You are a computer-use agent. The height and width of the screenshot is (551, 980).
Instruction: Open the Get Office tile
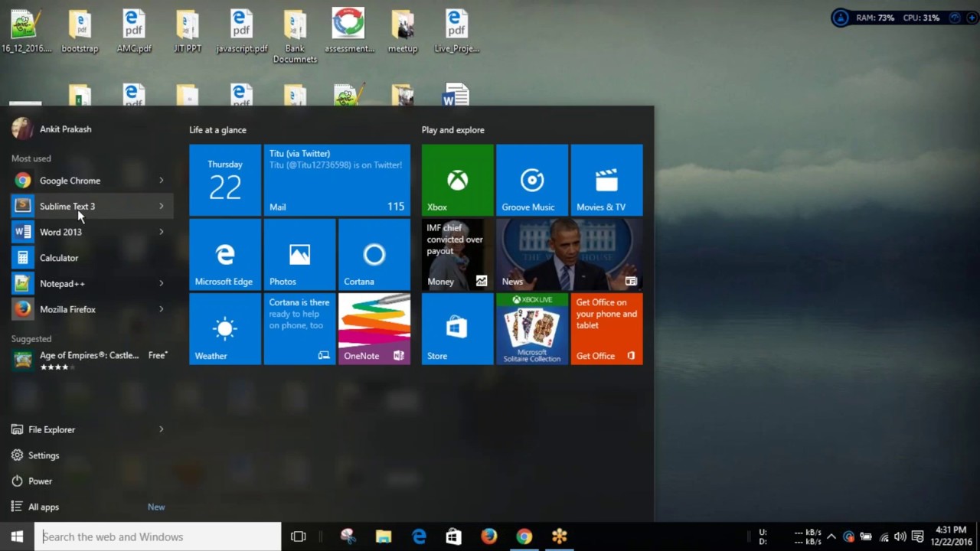click(x=606, y=329)
